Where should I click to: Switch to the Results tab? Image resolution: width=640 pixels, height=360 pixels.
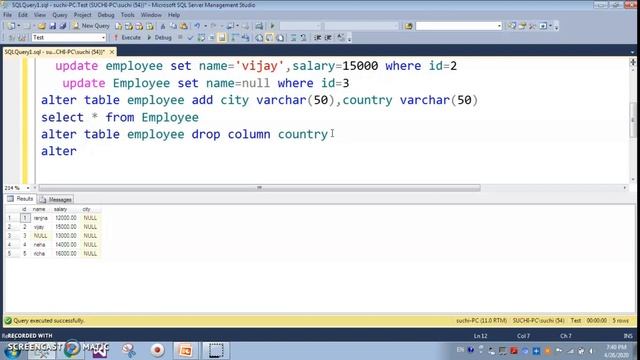20,199
